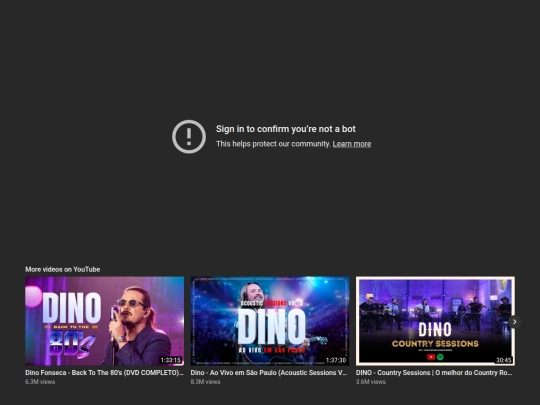The height and width of the screenshot is (405, 540).
Task: Click the 1:37:30 duration badge
Action: [x=336, y=360]
